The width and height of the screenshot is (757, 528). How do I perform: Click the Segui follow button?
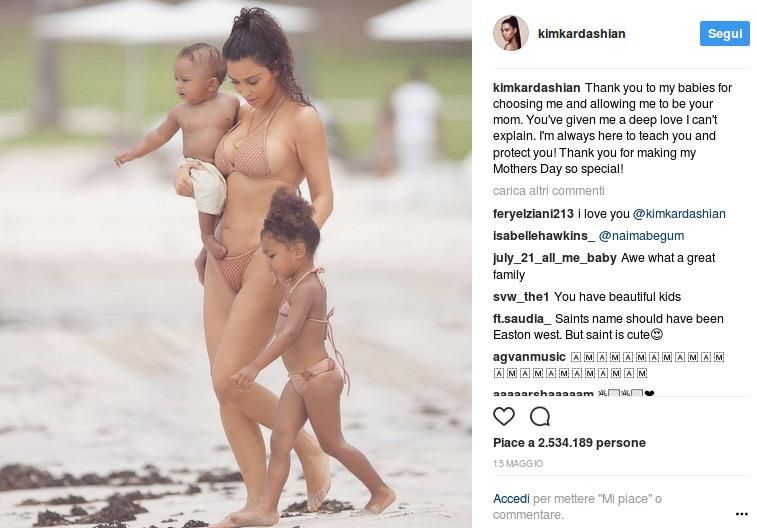(725, 34)
